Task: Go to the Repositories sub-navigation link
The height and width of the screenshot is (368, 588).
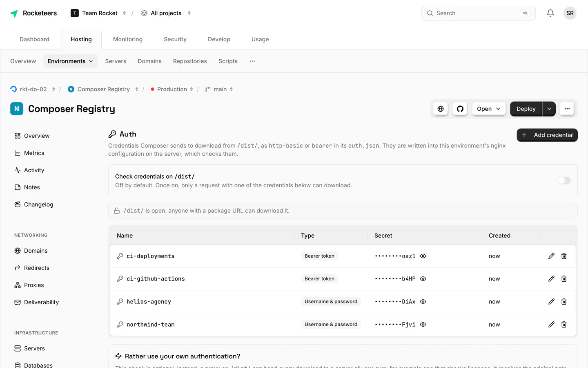Action: click(190, 61)
